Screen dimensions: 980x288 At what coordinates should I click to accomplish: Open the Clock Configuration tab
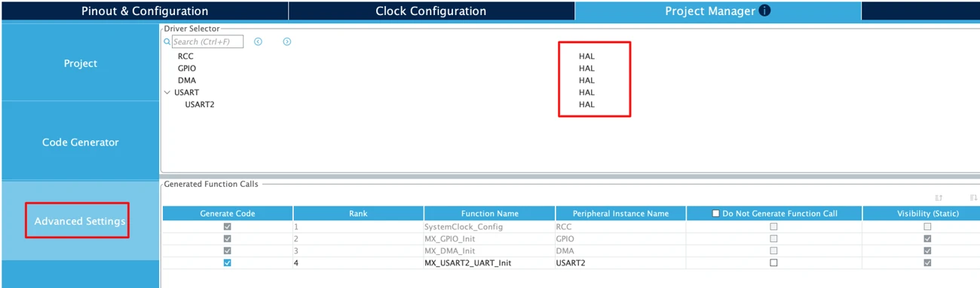[431, 11]
